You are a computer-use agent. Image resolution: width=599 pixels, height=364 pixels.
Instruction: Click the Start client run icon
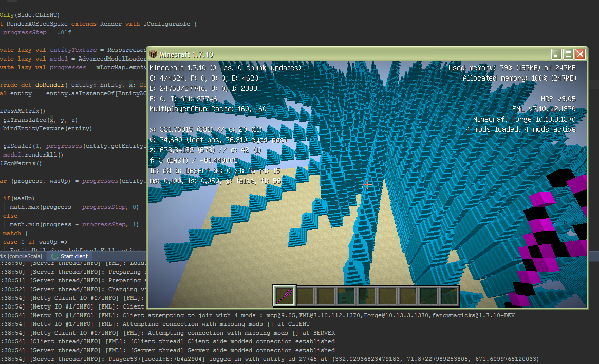(54, 256)
